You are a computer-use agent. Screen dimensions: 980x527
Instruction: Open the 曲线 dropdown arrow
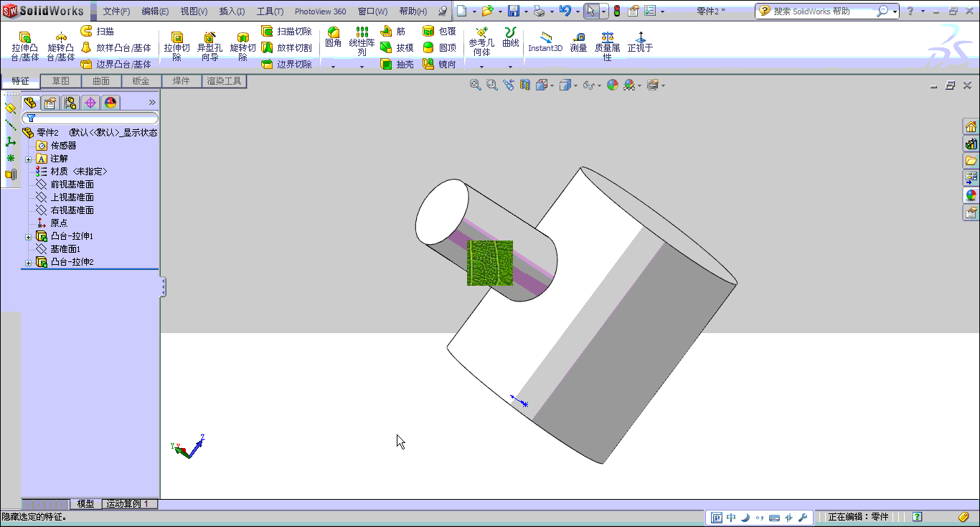(x=510, y=66)
